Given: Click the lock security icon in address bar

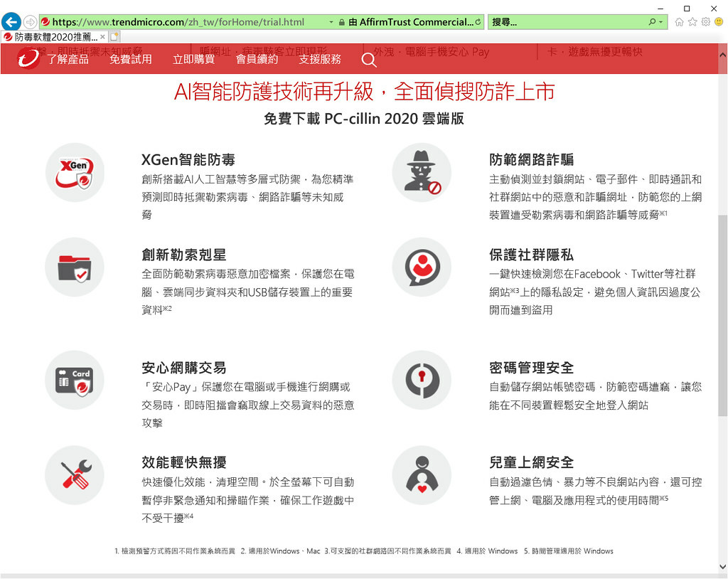Looking at the screenshot, I should point(342,22).
